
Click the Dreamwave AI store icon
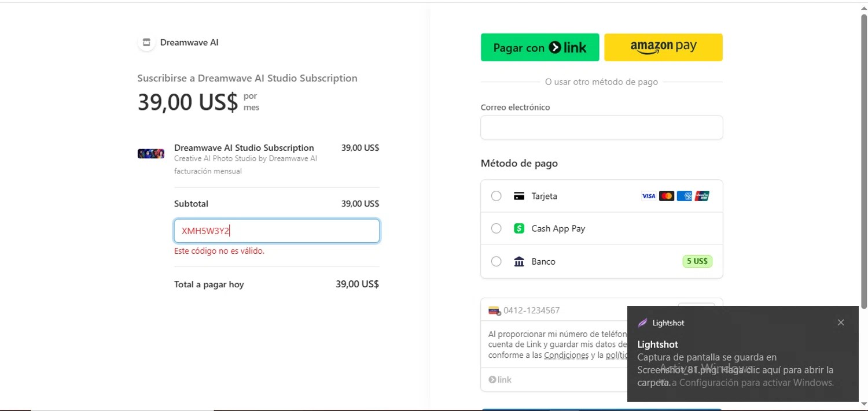point(146,42)
